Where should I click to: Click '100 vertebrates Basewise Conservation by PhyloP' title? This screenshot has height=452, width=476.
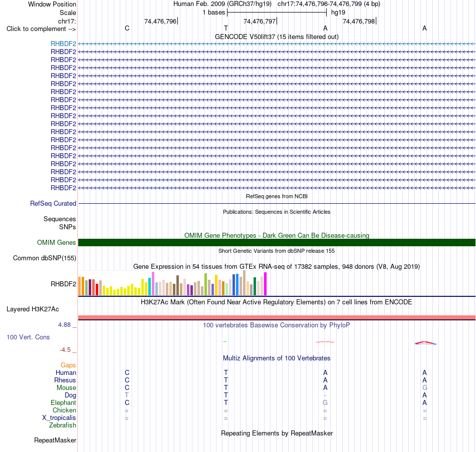click(277, 325)
